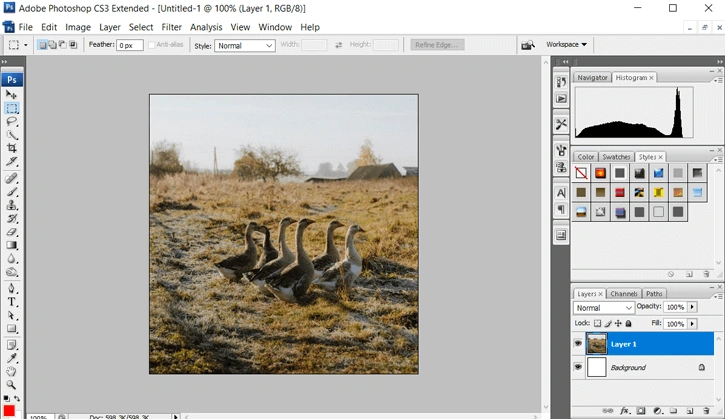Select the Brush tool

(12, 192)
